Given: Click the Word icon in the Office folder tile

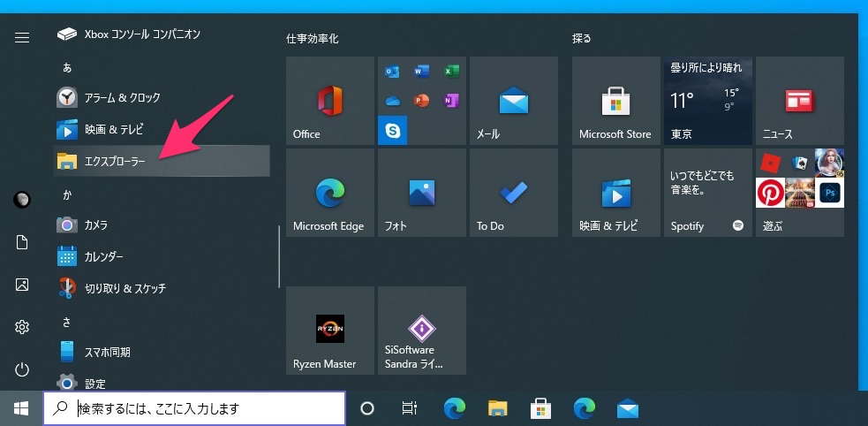Looking at the screenshot, I should [422, 72].
